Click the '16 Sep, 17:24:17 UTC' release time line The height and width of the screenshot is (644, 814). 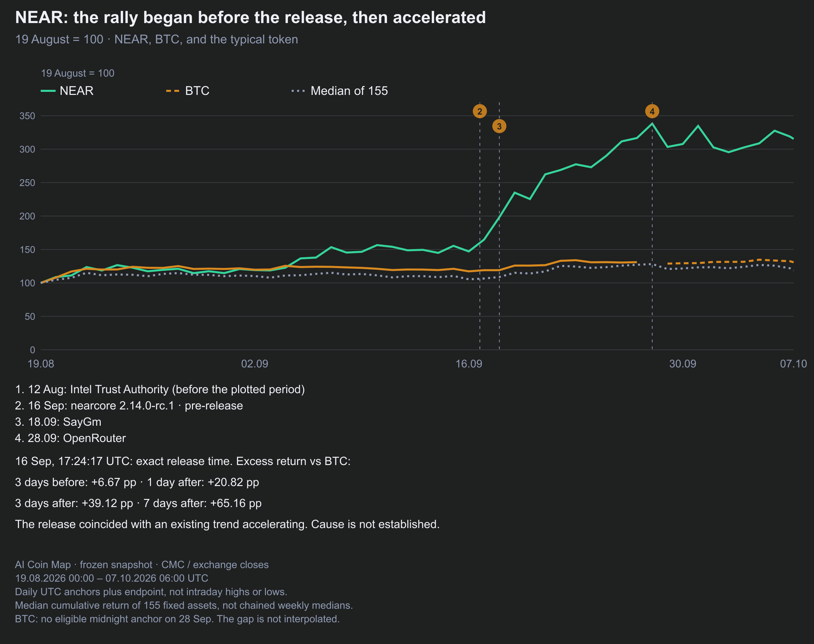click(x=183, y=461)
